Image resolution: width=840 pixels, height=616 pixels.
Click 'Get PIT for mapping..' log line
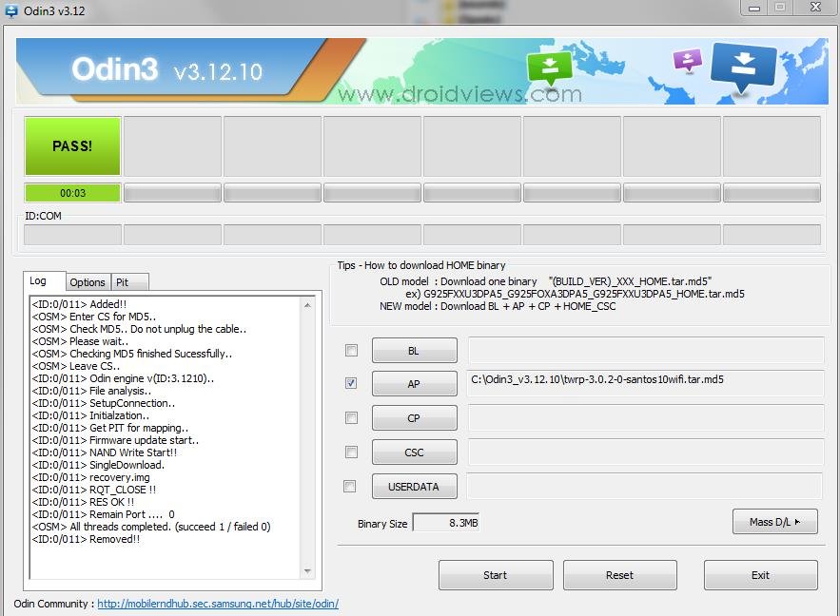[x=110, y=428]
